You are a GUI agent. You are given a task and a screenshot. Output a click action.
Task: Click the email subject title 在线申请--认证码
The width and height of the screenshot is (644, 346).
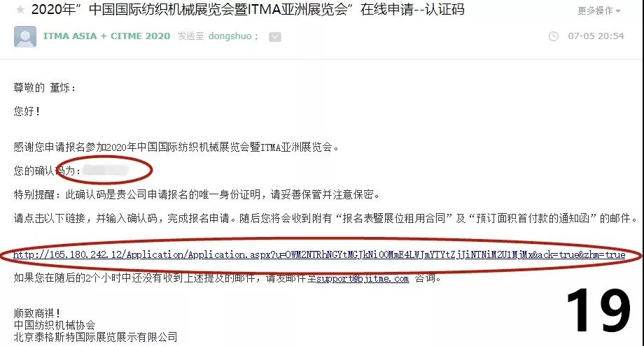tap(412, 9)
